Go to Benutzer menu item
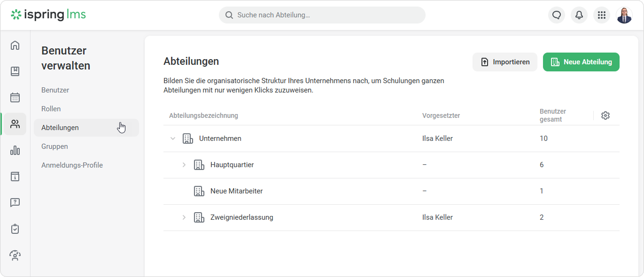 tap(55, 90)
